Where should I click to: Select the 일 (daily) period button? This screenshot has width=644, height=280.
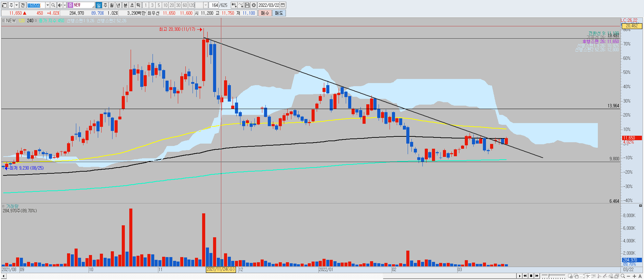point(98,5)
